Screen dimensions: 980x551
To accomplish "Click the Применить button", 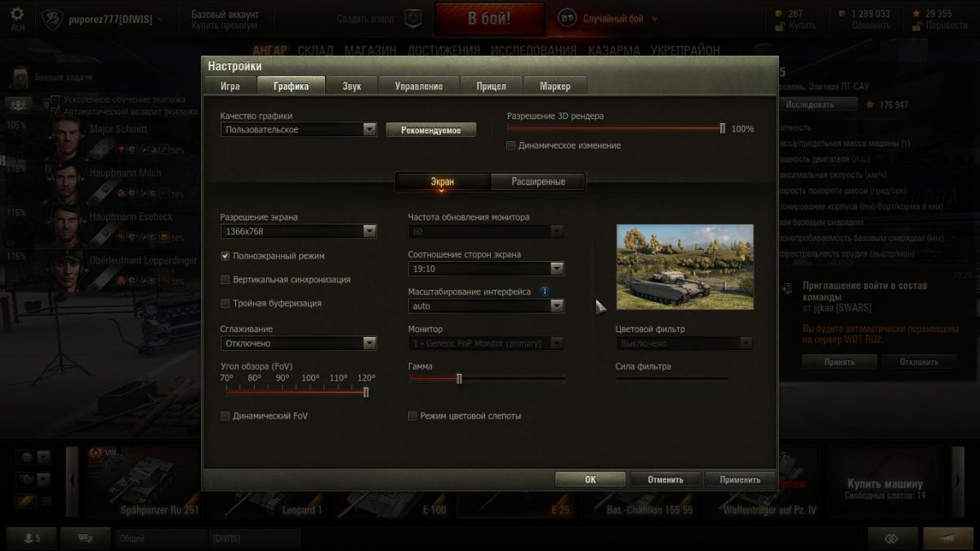I will 740,479.
